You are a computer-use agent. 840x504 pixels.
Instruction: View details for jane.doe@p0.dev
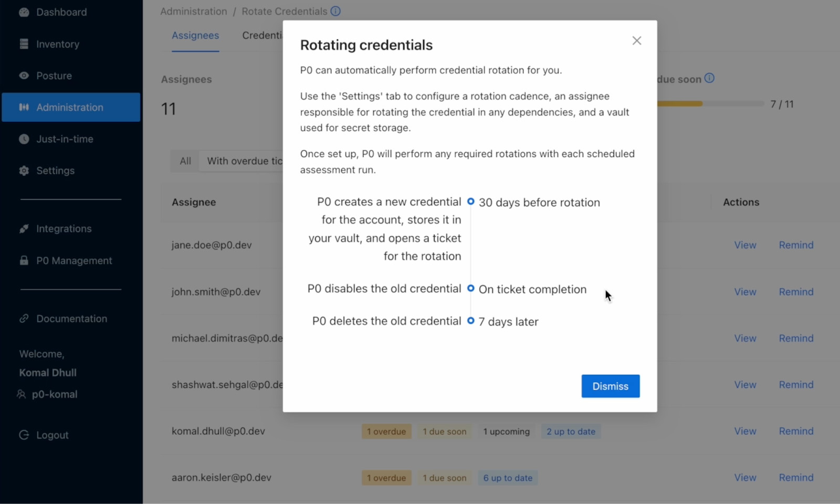pyautogui.click(x=744, y=245)
